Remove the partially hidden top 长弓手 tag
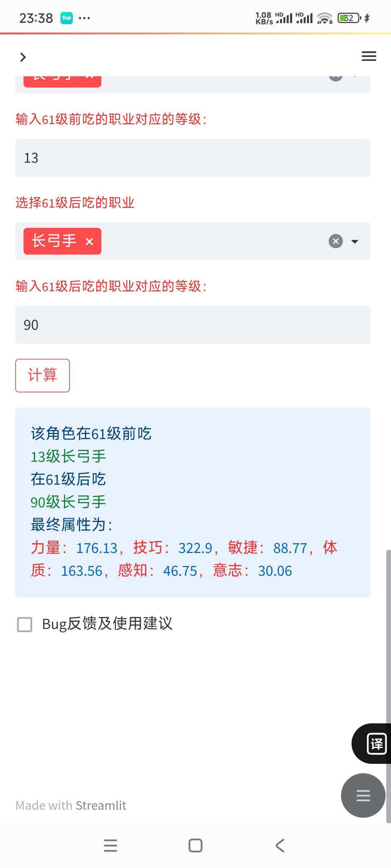The image size is (391, 868). click(x=89, y=77)
